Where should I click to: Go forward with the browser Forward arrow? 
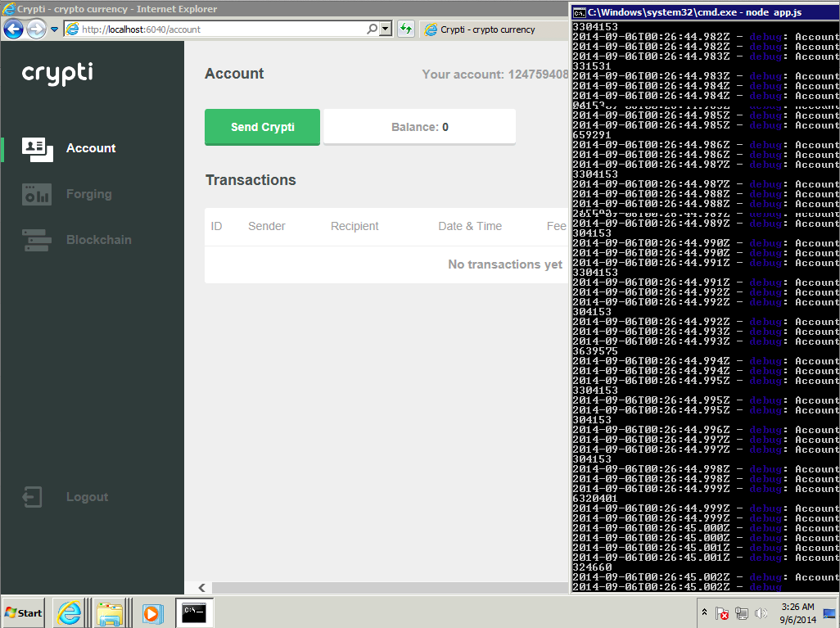click(36, 29)
